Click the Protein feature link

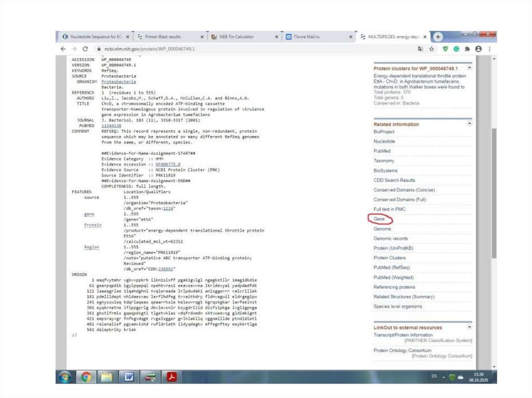[x=92, y=225]
